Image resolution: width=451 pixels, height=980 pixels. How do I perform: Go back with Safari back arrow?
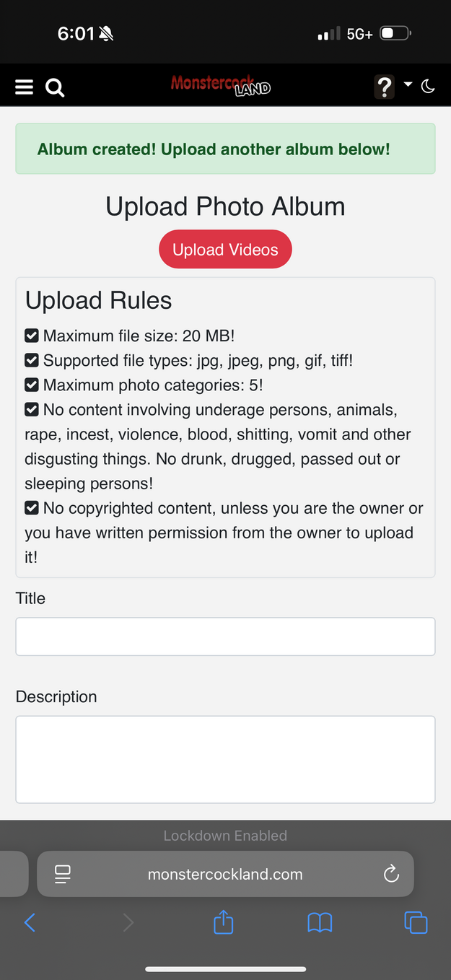coord(30,922)
